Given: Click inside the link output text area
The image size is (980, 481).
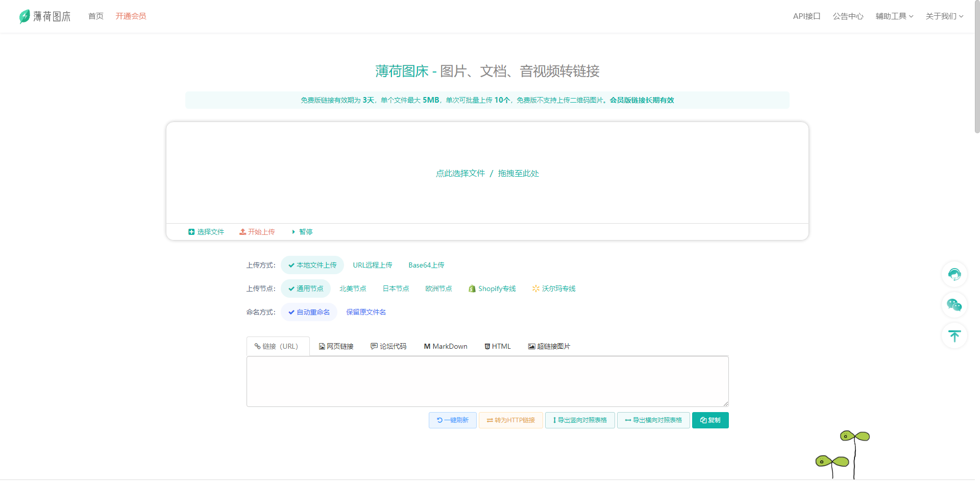Looking at the screenshot, I should 487,381.
